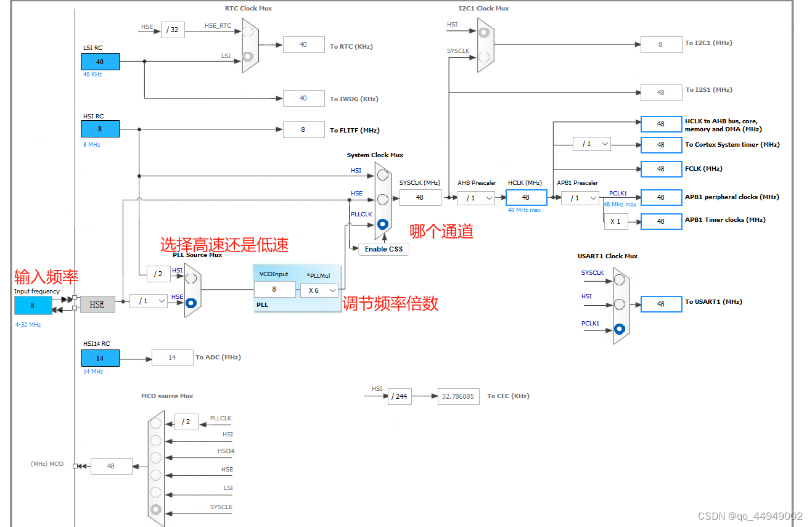The height and width of the screenshot is (527, 812).
Task: Click the To FLITF (MHz) value box
Action: 303,129
